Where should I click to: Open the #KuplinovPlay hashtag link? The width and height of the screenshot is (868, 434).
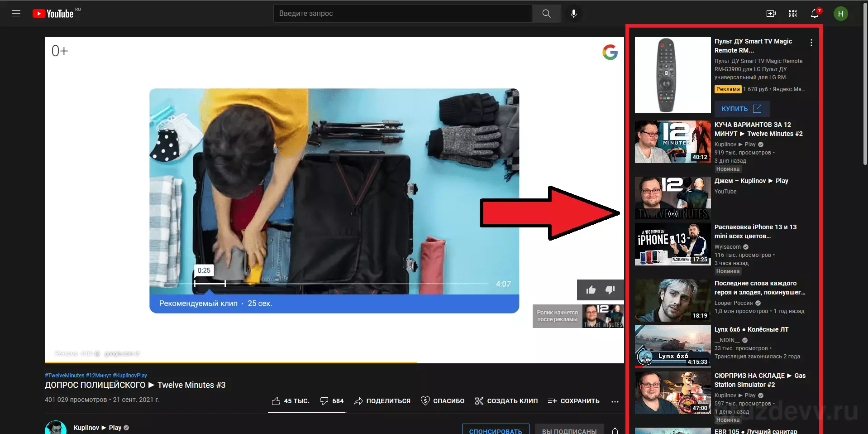point(130,376)
